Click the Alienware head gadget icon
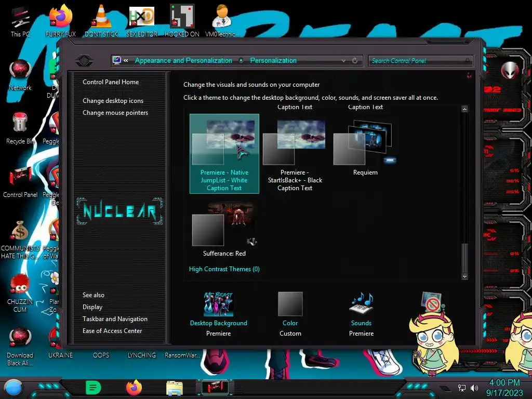 (510, 71)
